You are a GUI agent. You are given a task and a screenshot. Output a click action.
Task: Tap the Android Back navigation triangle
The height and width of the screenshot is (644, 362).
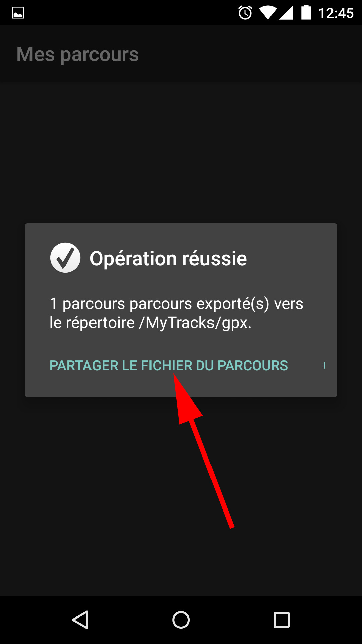coord(80,620)
